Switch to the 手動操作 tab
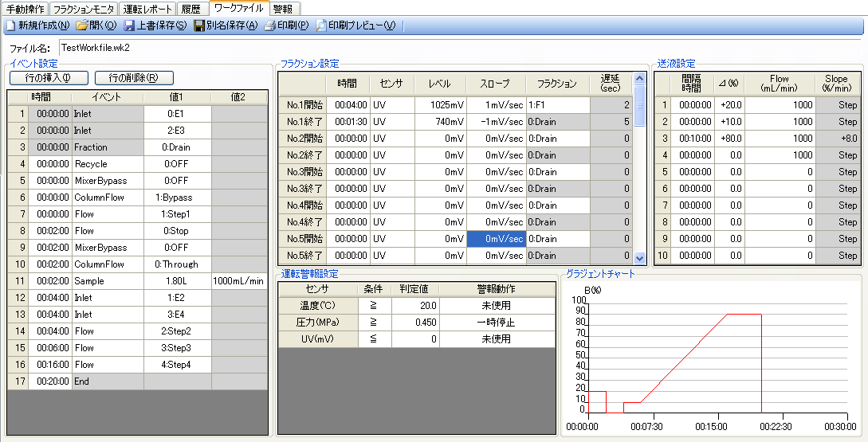This screenshot has height=442, width=868. tap(26, 10)
